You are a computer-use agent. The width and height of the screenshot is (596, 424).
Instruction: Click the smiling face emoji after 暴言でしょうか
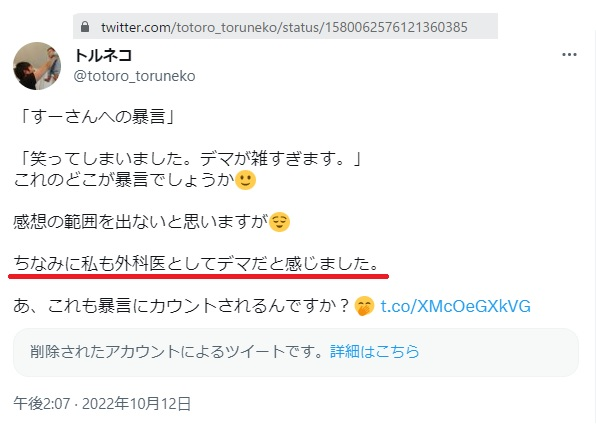click(x=246, y=180)
